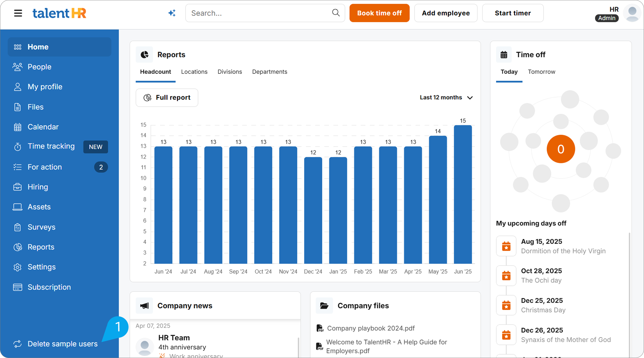
Task: Open the hamburger menu icon
Action: pyautogui.click(x=18, y=13)
